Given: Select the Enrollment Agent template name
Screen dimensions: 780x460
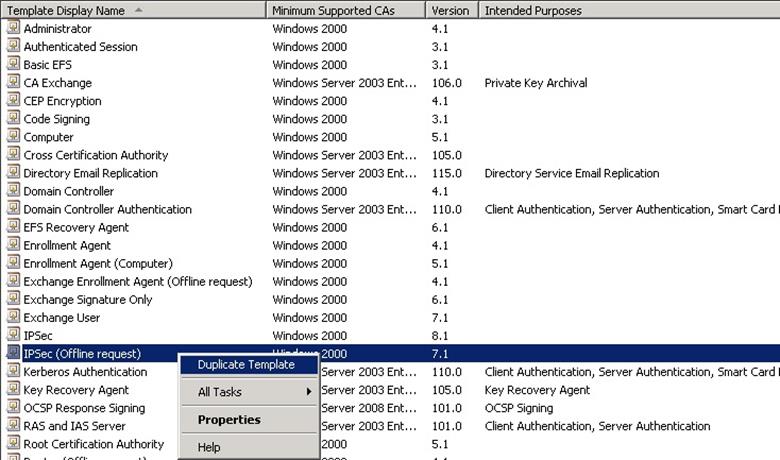Looking at the screenshot, I should (67, 246).
